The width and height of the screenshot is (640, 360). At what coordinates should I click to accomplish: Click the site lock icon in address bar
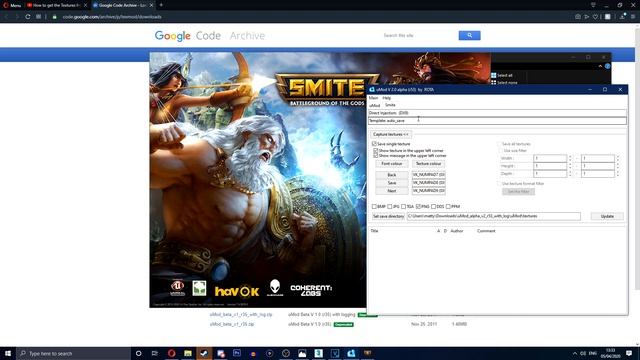(54, 17)
